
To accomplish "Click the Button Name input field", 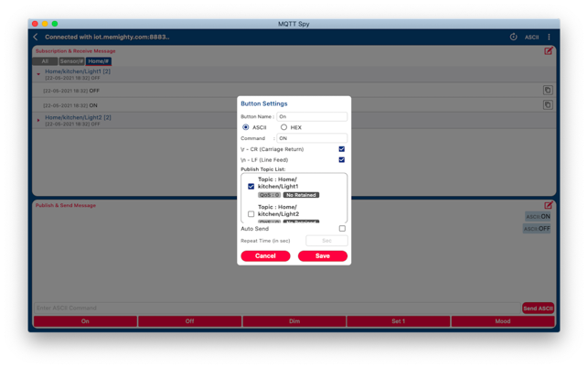I will [x=312, y=117].
